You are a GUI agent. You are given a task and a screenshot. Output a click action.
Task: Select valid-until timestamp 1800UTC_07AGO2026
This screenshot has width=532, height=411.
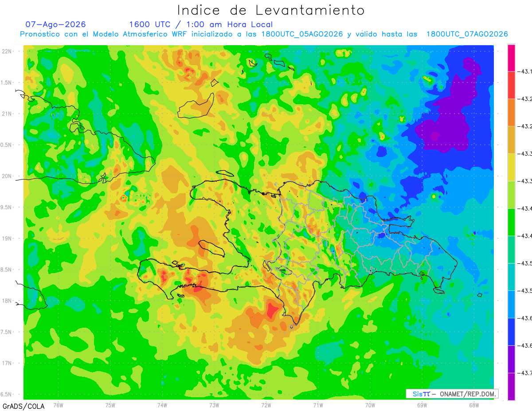pos(467,34)
